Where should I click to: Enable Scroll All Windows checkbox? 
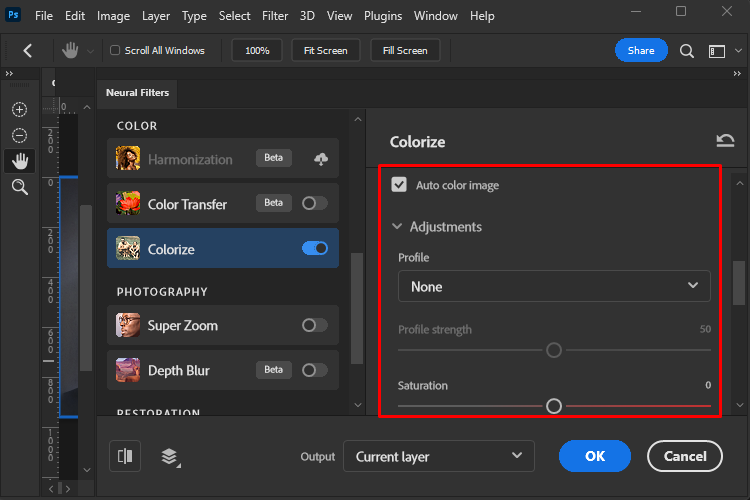tap(115, 50)
